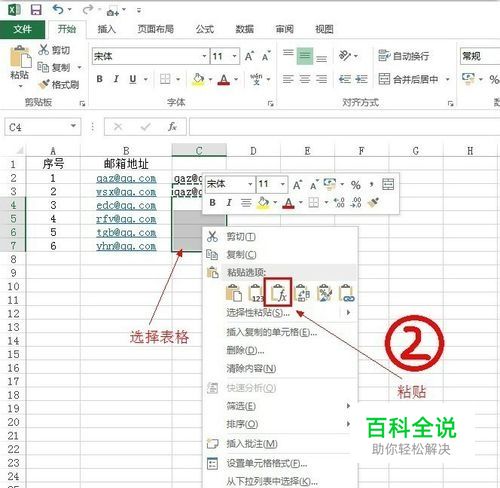This screenshot has width=500, height=488.
Task: Choose default Paste icon in context menu
Action: tap(234, 293)
